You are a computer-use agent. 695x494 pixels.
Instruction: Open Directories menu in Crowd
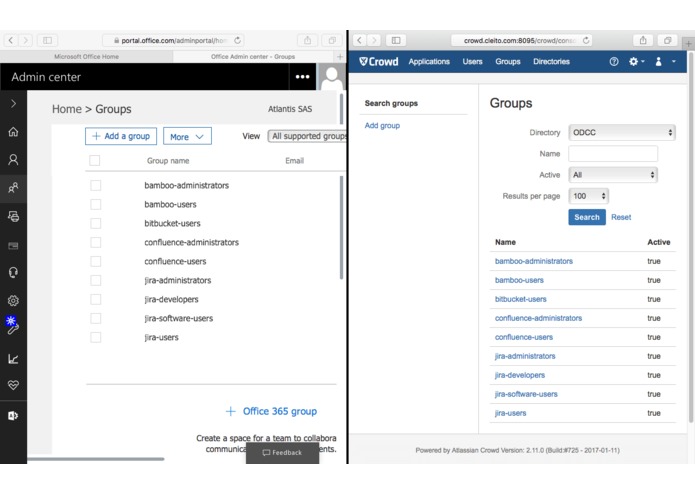[x=551, y=62]
